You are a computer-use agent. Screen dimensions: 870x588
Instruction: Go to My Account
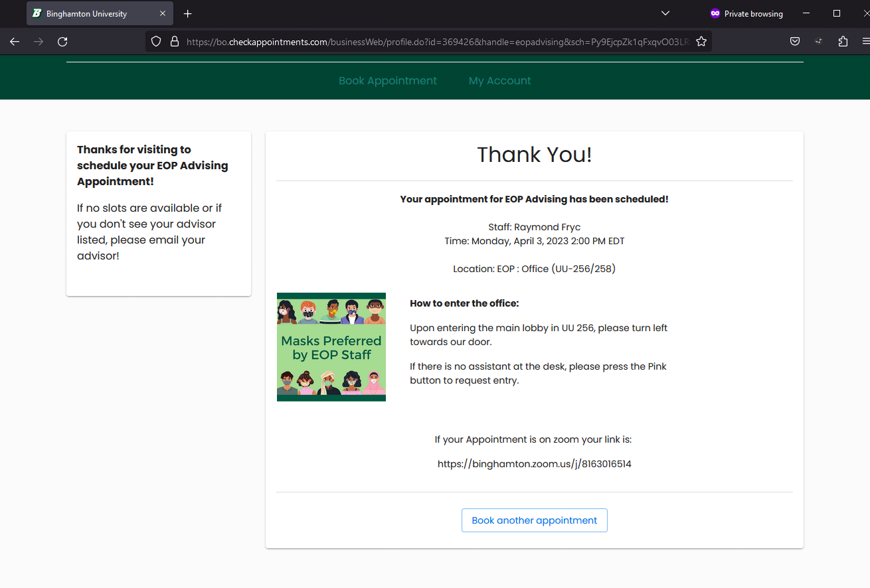point(499,80)
